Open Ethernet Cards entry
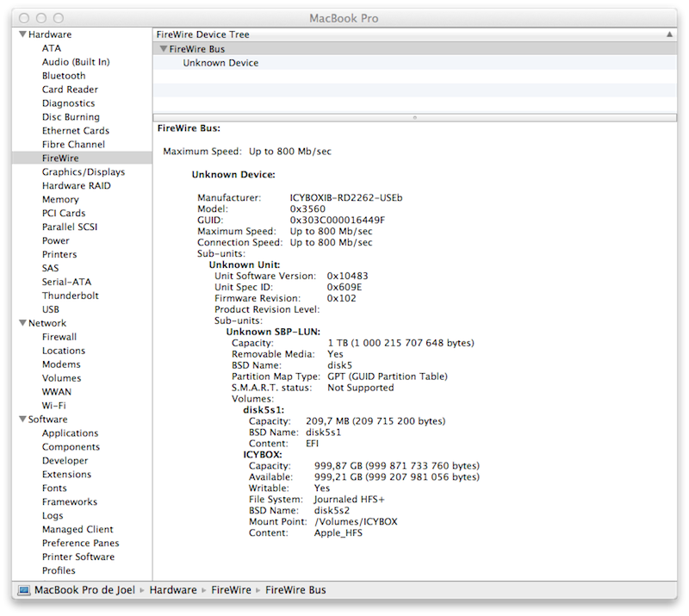689x616 pixels. (76, 131)
